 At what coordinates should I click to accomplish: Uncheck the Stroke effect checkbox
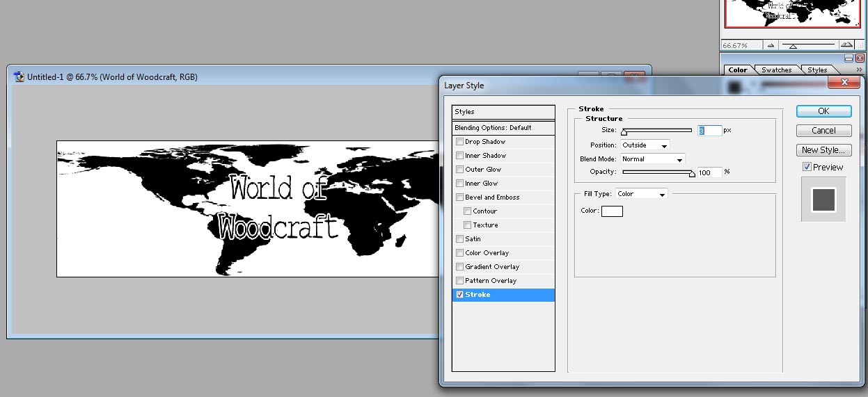tap(459, 295)
